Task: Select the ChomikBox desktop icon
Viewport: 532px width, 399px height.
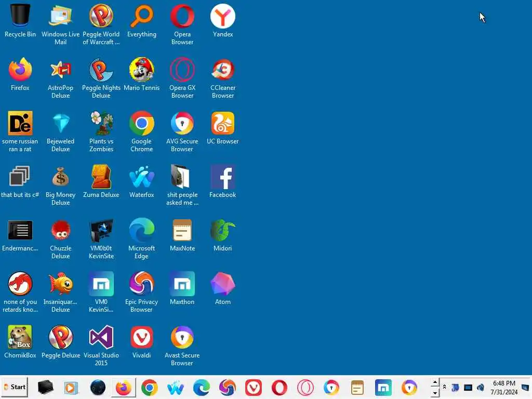Action: point(20,342)
